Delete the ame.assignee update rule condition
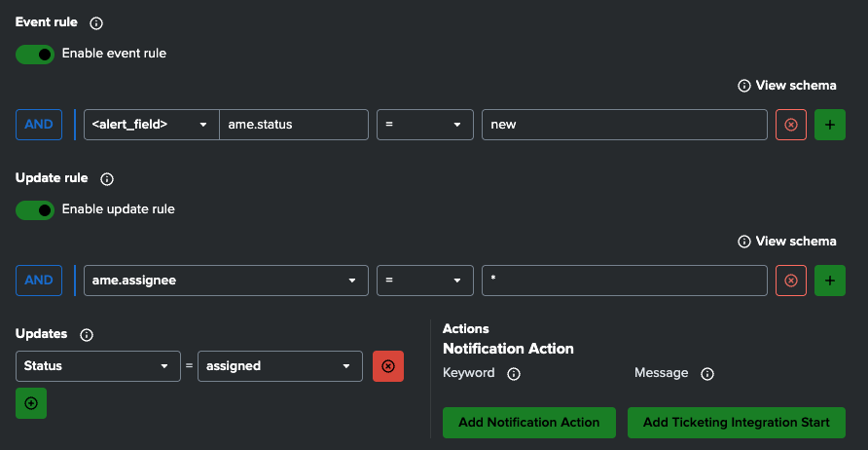The width and height of the screenshot is (868, 450). click(790, 281)
